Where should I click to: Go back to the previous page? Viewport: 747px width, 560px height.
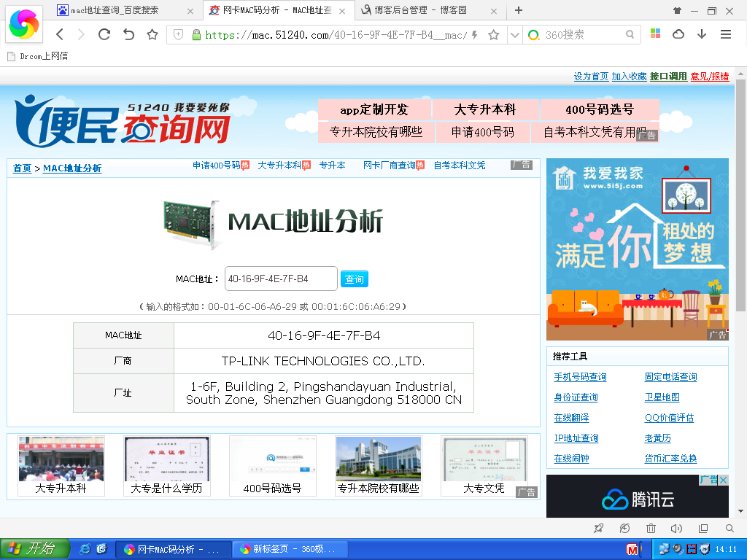tap(60, 34)
